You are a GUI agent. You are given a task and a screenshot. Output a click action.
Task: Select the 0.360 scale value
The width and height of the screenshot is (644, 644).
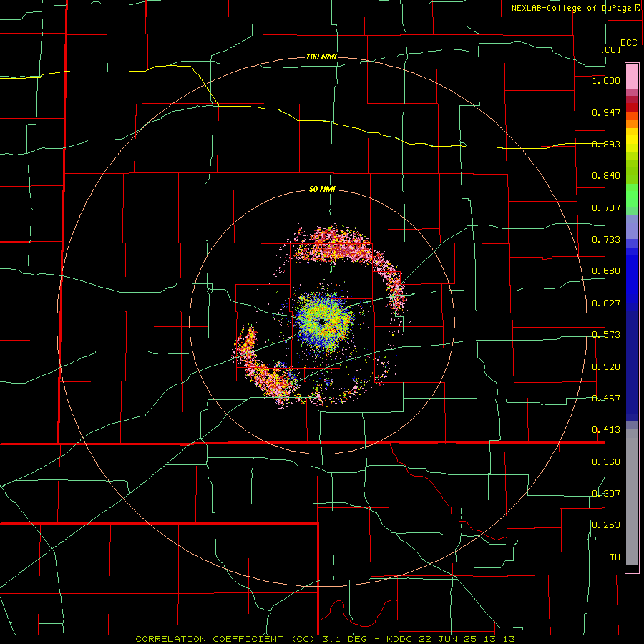click(x=606, y=462)
